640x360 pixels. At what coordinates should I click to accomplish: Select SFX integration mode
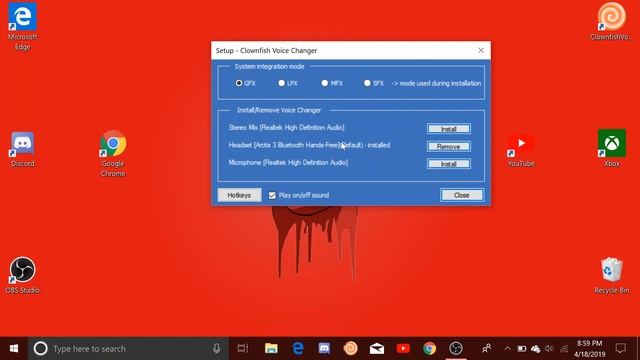click(367, 83)
